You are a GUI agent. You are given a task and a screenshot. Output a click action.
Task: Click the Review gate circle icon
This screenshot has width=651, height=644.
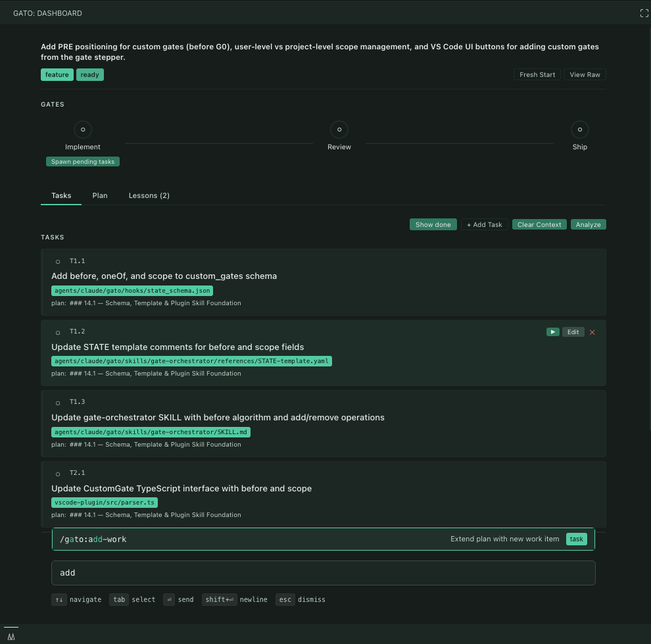tap(339, 129)
